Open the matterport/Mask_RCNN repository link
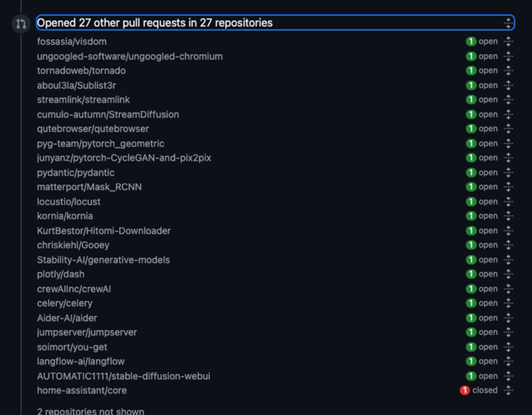 click(x=89, y=187)
